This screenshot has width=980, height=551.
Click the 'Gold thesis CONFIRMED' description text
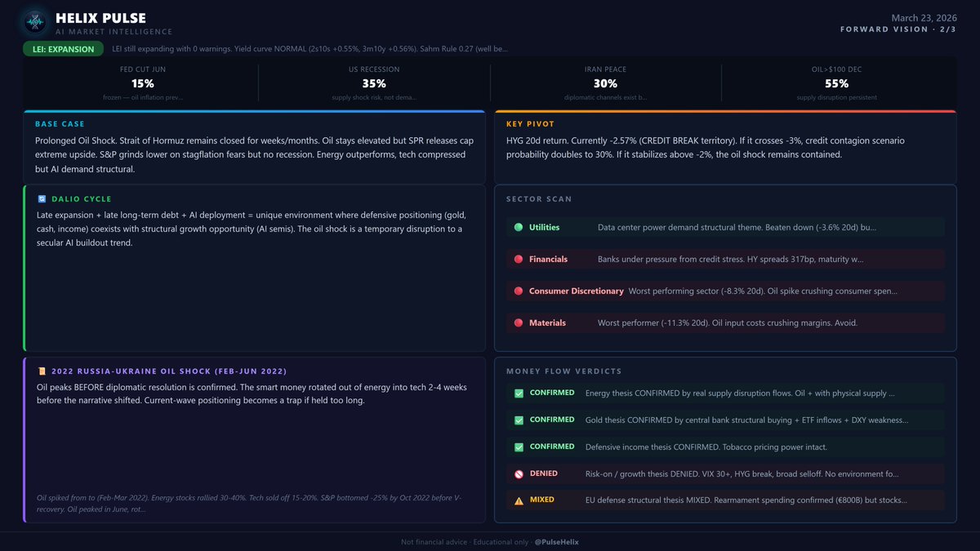(746, 420)
